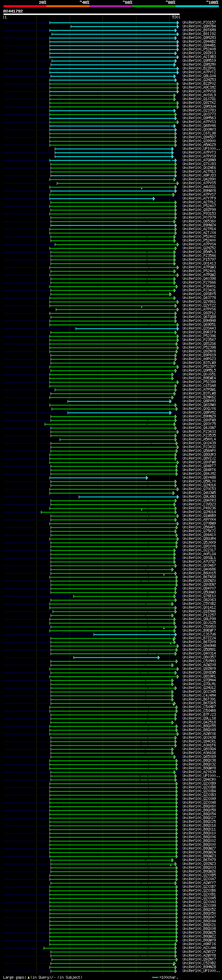The width and height of the screenshot is (222, 980).
Task: Click label UniRef100_Q8RVM2
Action: pyautogui.click(x=199, y=413)
